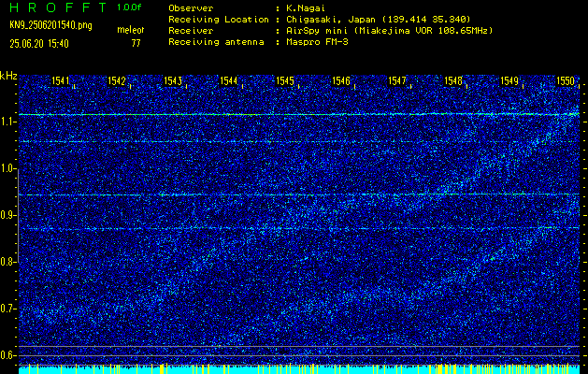The width and height of the screenshot is (588, 374).
Task: Click the 0.9 frequency axis label
Action: 7,215
